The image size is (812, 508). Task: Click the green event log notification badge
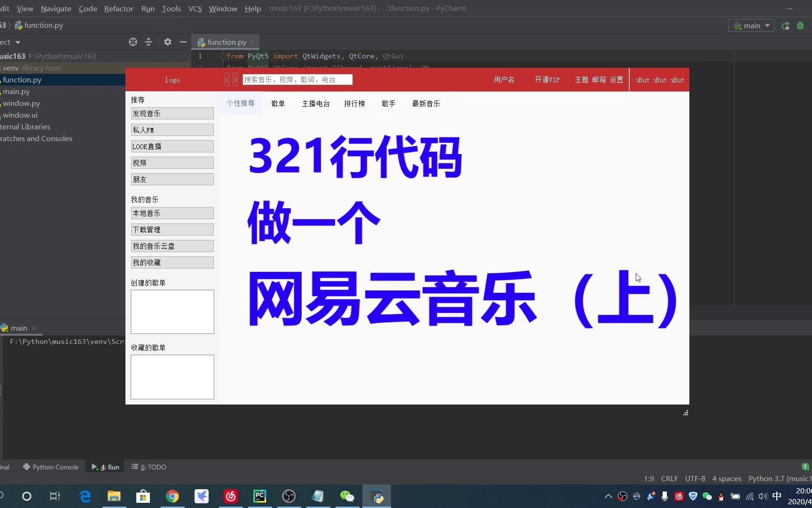(805, 467)
